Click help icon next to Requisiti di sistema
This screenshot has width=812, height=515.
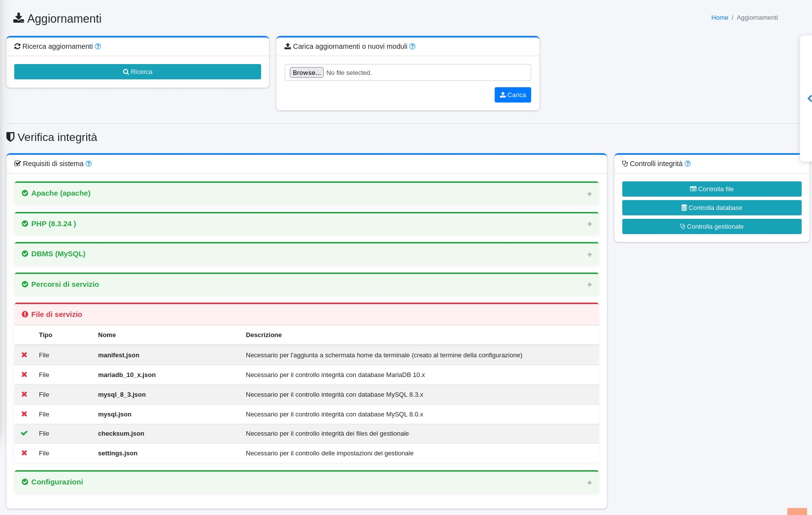pyautogui.click(x=89, y=164)
